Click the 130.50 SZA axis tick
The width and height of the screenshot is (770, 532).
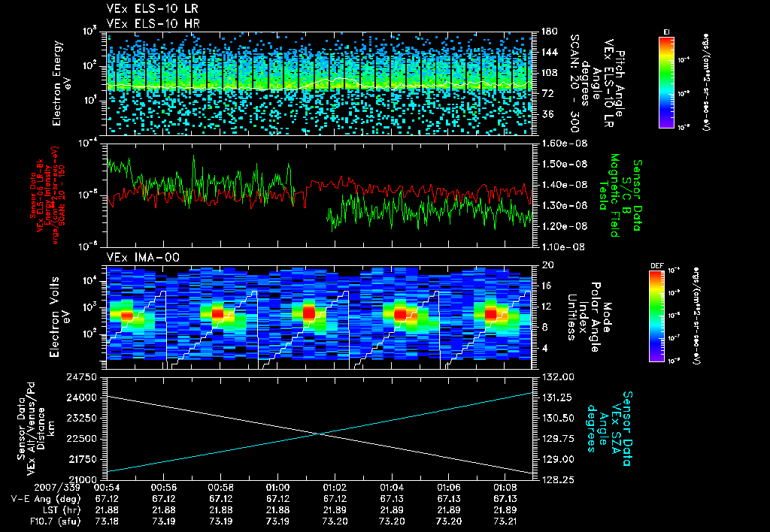coord(557,418)
